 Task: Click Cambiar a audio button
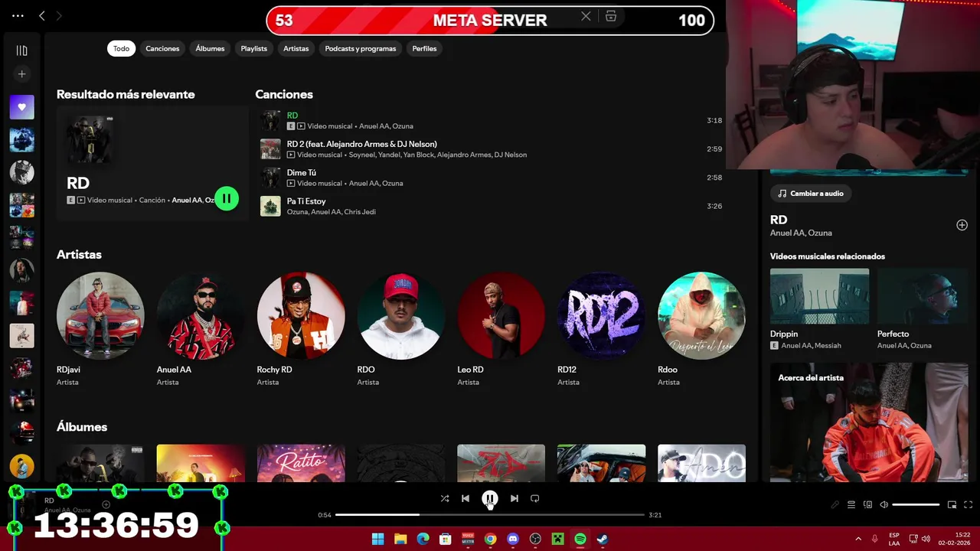811,194
